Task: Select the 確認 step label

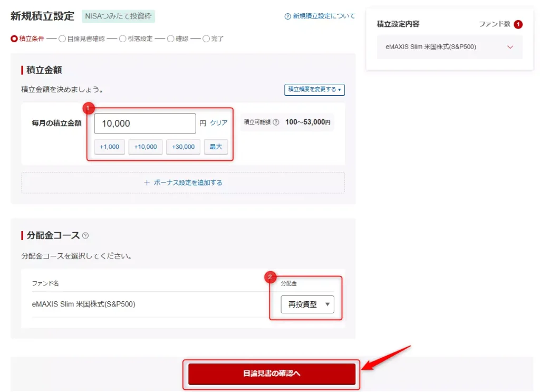Action: pos(181,38)
